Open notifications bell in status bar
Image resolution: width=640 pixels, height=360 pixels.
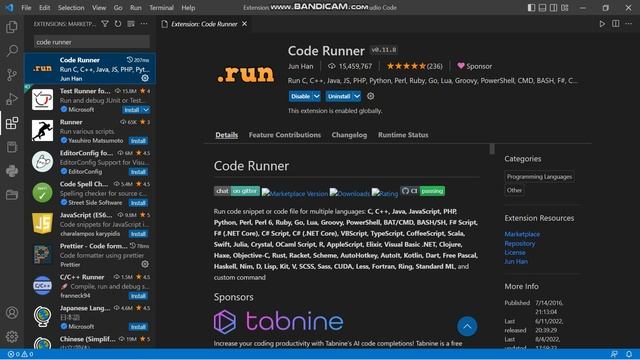[629, 354]
